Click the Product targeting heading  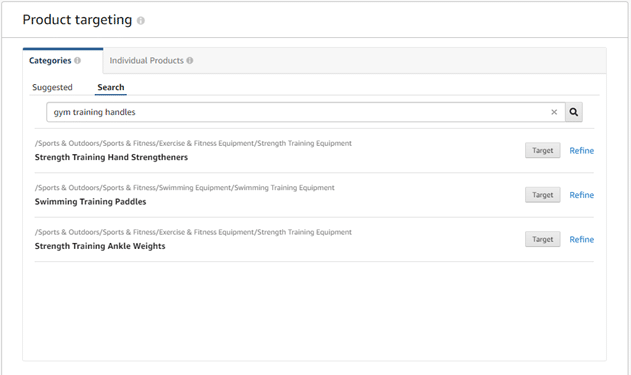click(77, 20)
